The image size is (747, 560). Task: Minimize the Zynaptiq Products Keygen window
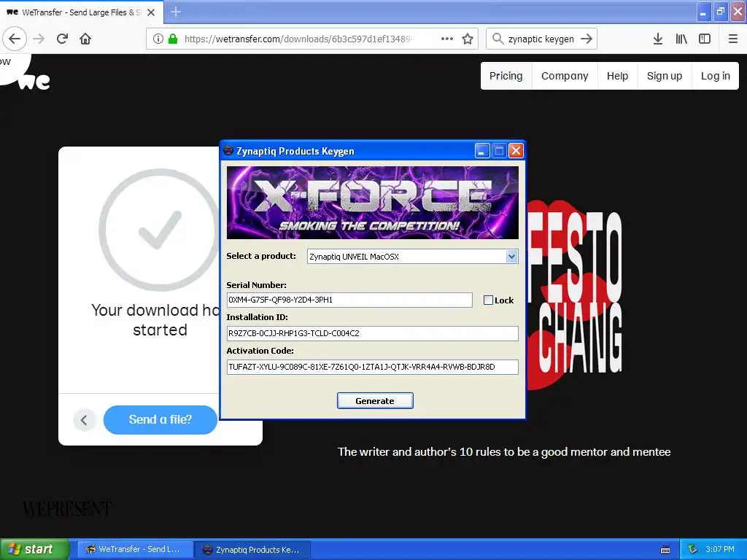tap(482, 151)
